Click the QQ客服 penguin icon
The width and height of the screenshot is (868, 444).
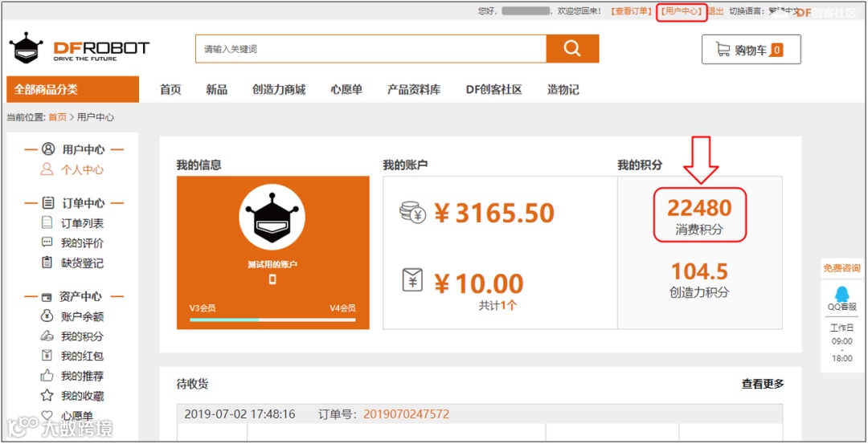(841, 294)
